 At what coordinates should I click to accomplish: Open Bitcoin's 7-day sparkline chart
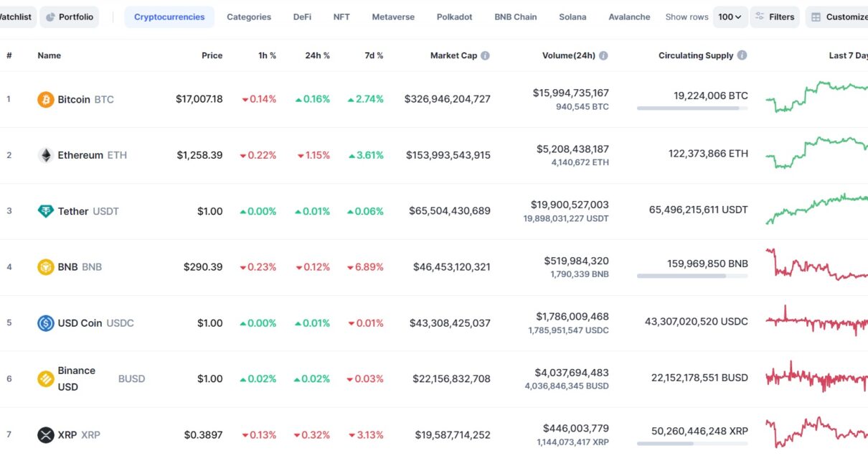click(x=816, y=96)
